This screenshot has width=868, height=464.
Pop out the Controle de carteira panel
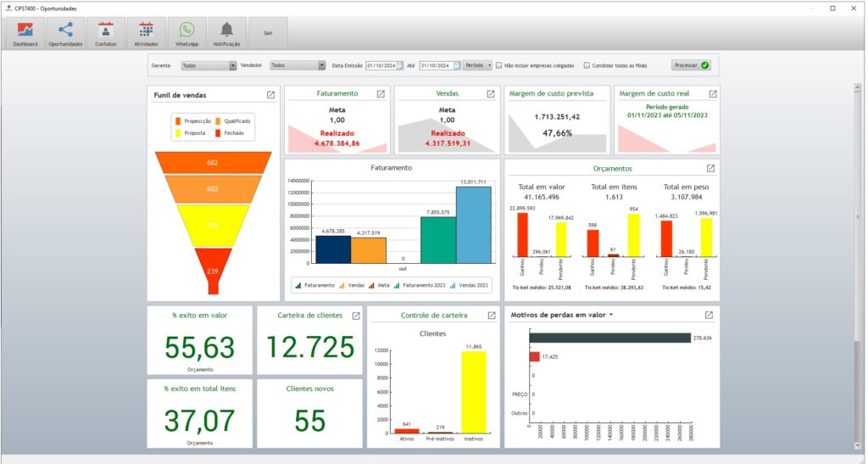pos(492,316)
